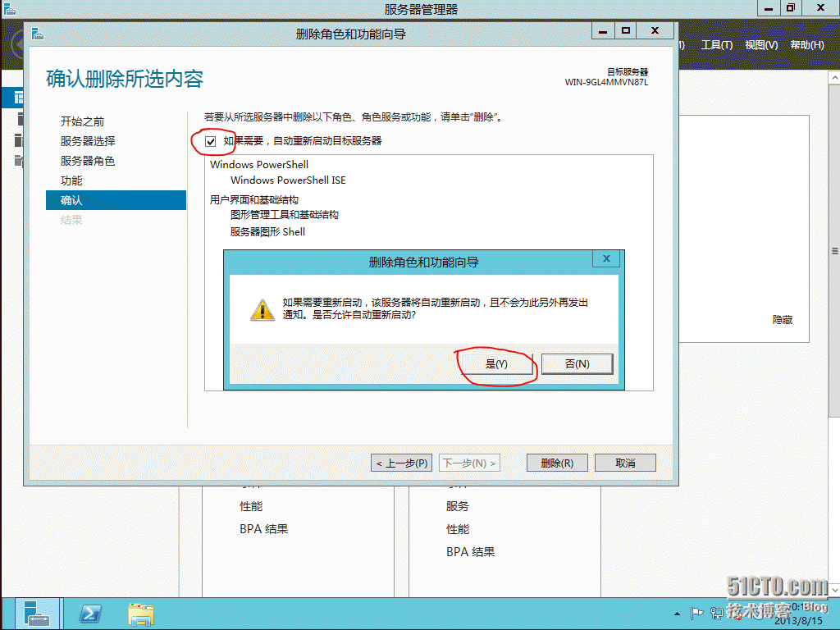Screen dimensions: 840x630
Task: Click Windows PowerShell ISE list entry
Action: 288,180
